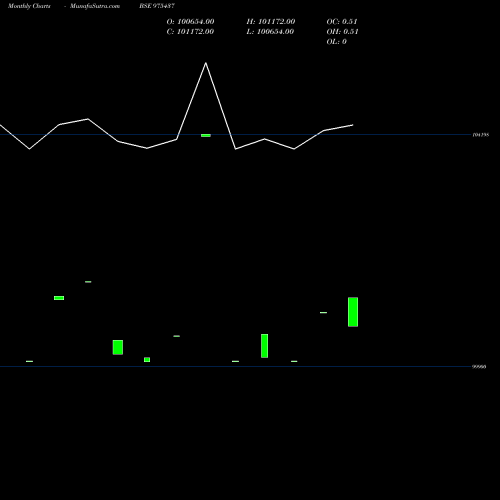This screenshot has width=500, height=500.
Task: Click the 'OL: 0' reading
Action: click(336, 42)
